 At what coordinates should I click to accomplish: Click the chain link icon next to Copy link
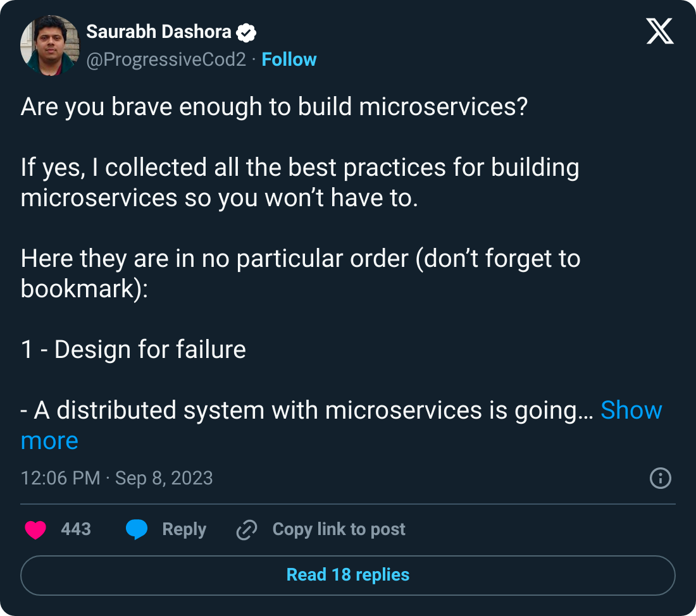coord(246,529)
